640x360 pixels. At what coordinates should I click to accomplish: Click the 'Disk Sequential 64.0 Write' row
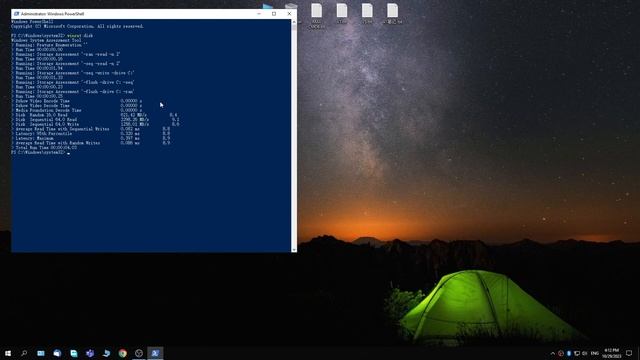[95, 124]
